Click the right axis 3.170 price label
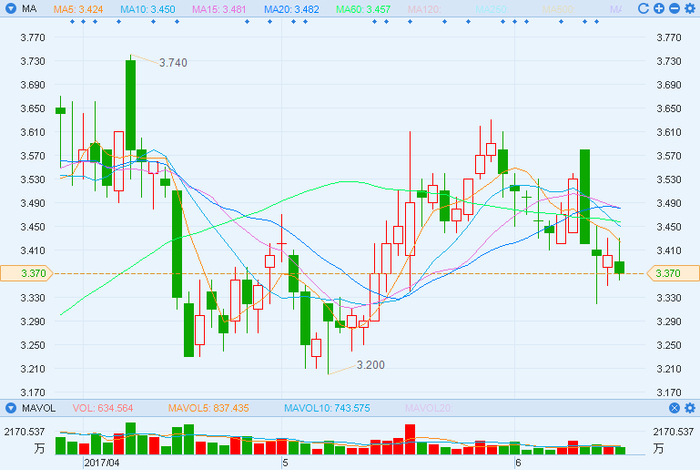The image size is (700, 470). pos(668,393)
